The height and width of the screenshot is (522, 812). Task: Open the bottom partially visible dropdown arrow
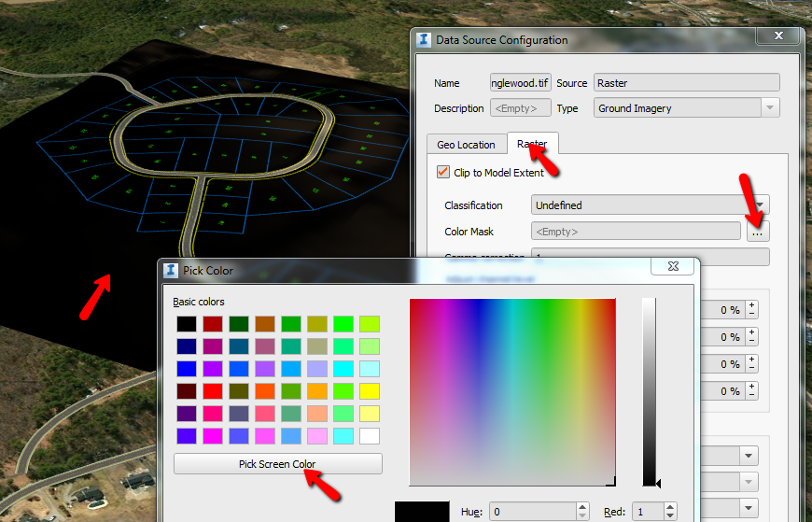pos(749,507)
